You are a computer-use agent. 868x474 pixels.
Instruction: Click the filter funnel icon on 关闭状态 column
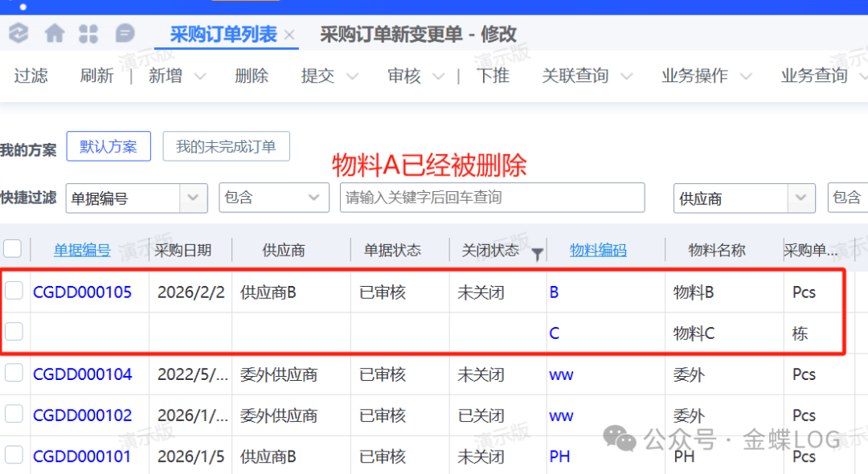pyautogui.click(x=538, y=253)
